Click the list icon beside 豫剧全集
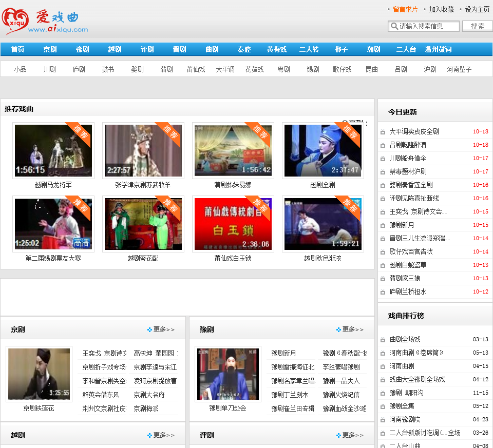This screenshot has width=493, height=448. (x=383, y=406)
